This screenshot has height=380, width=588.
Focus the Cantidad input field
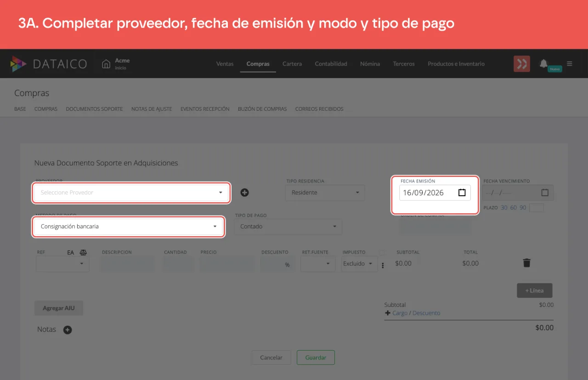[179, 264]
